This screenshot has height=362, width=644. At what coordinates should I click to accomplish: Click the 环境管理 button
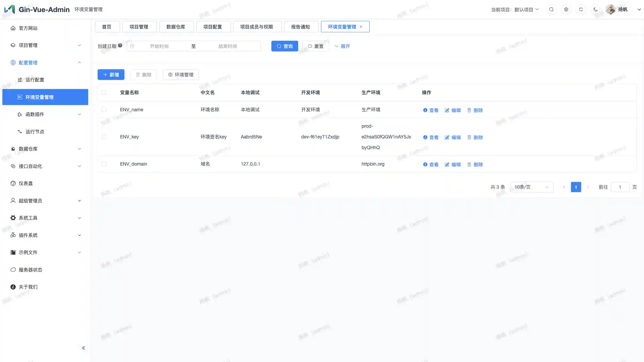pos(181,75)
